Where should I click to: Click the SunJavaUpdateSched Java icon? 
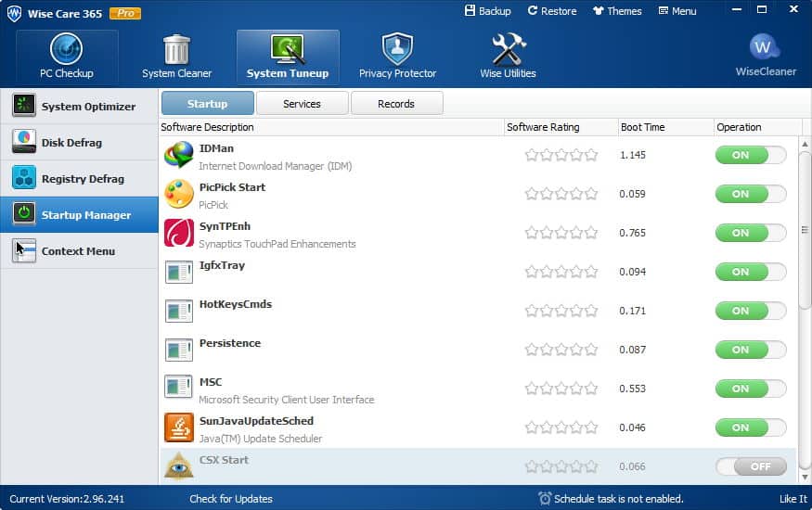[179, 427]
